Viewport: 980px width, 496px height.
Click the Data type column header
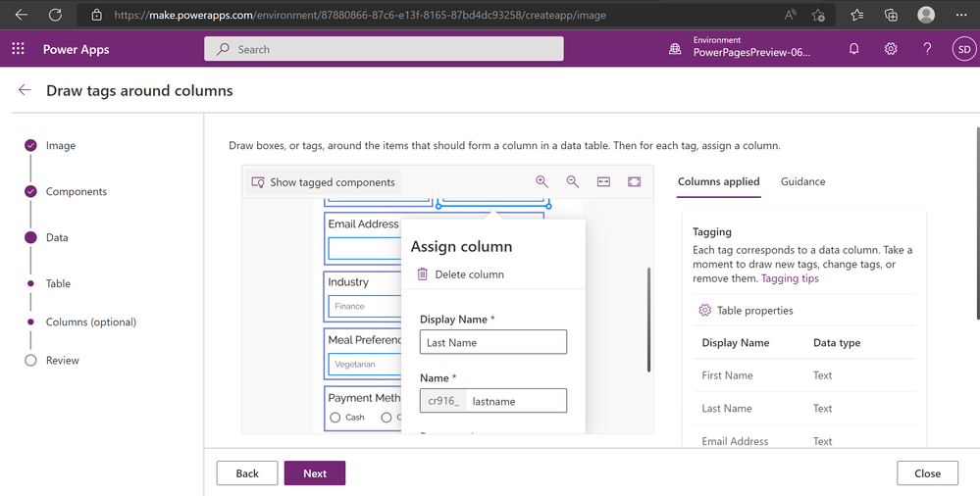click(x=837, y=343)
